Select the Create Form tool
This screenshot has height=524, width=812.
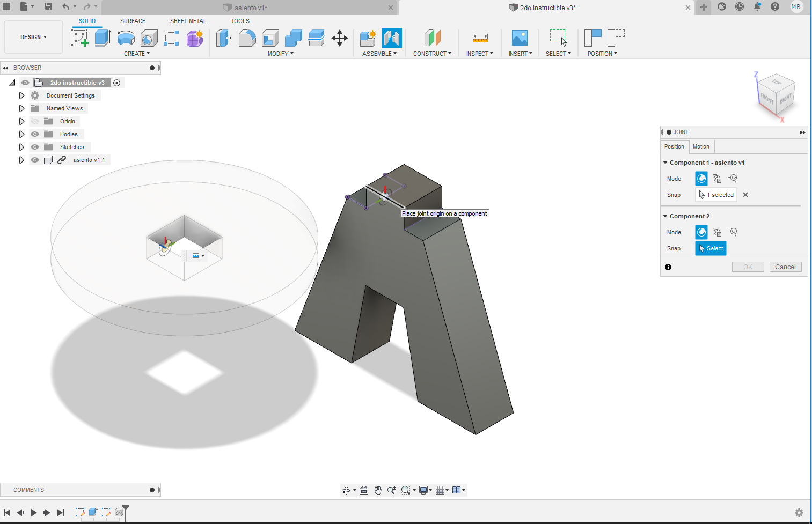pos(195,38)
